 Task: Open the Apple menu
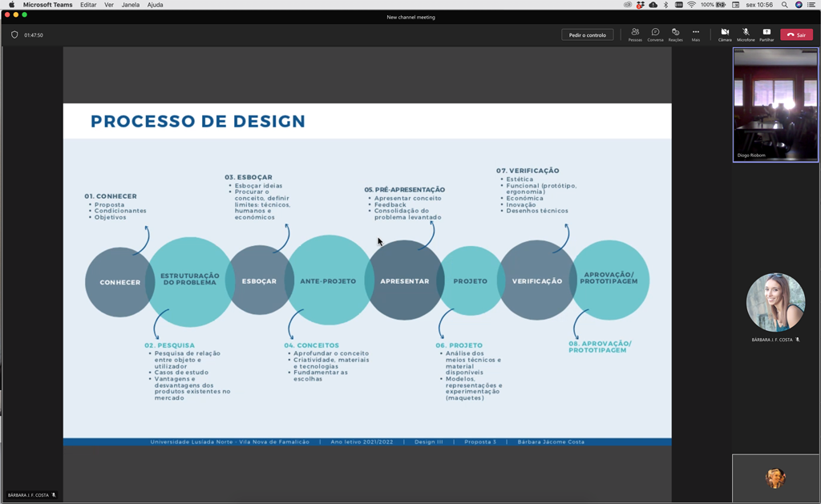coord(11,5)
